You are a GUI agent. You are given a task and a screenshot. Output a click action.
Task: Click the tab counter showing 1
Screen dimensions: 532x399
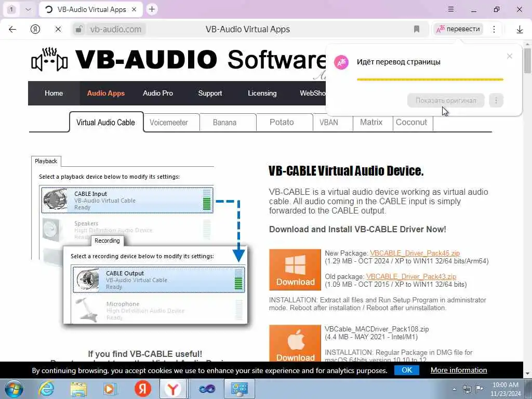(11, 9)
